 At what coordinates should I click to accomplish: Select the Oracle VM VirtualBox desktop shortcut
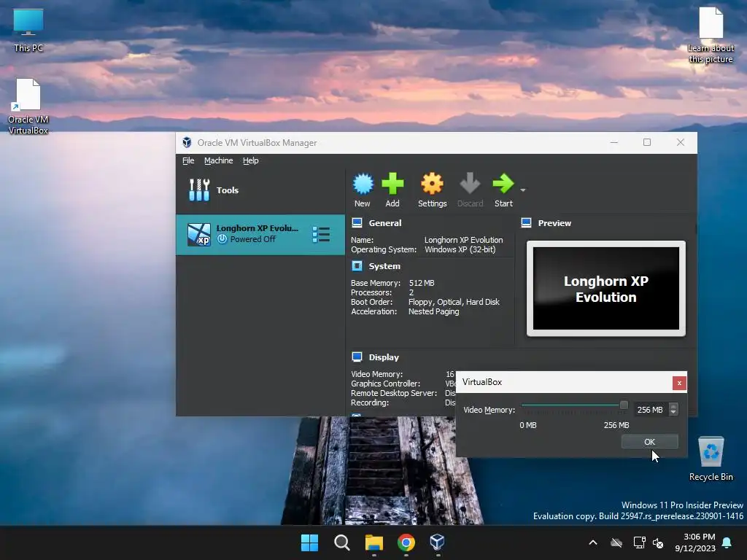click(28, 106)
